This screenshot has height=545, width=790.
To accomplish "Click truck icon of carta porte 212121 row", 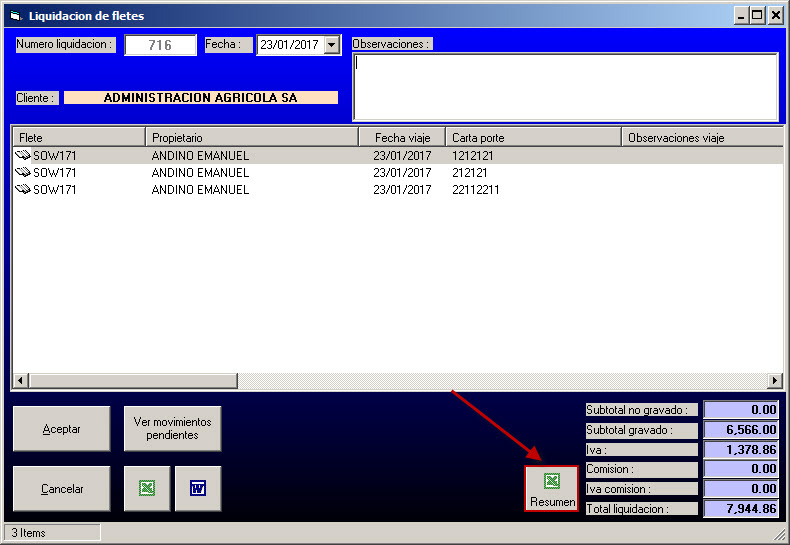I will [23, 173].
